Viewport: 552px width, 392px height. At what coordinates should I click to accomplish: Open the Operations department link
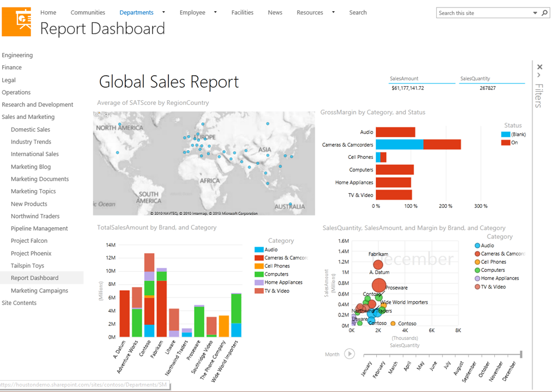click(x=16, y=93)
